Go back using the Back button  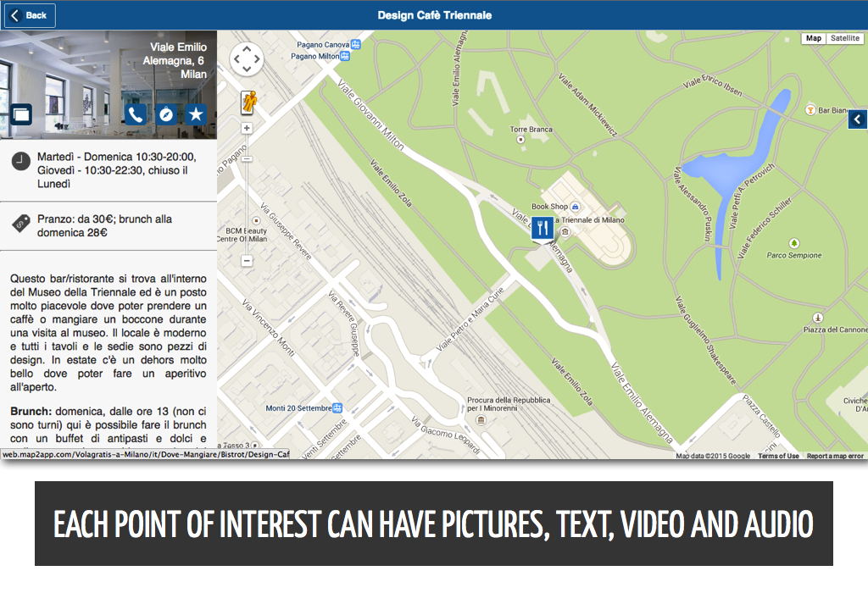pos(30,15)
